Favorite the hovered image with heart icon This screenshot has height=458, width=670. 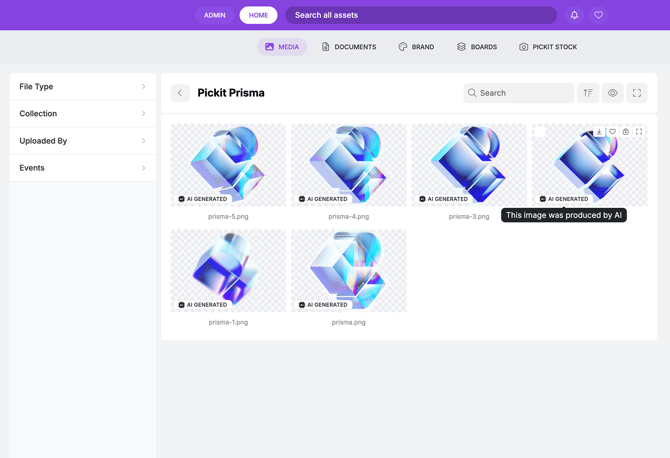click(x=612, y=132)
